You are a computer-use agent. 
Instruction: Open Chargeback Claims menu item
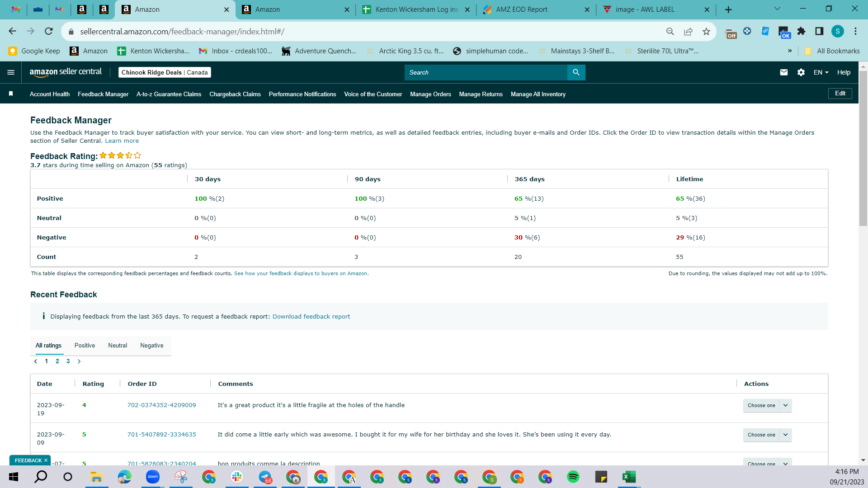(235, 94)
